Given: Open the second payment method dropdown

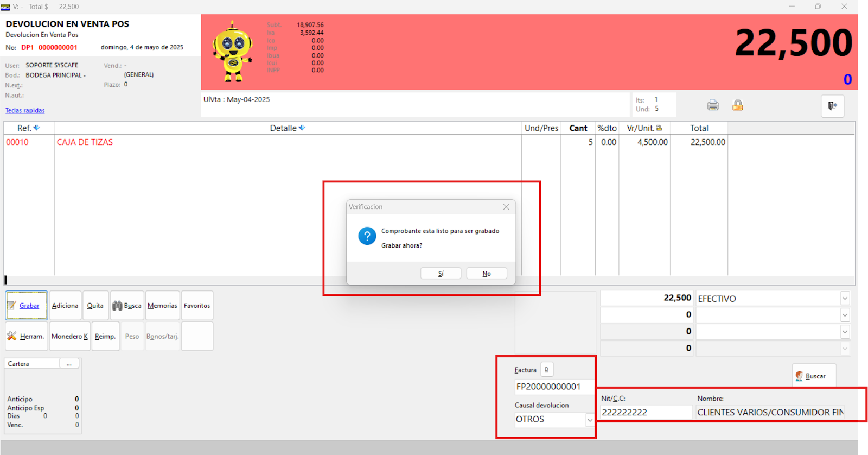Looking at the screenshot, I should pyautogui.click(x=845, y=315).
